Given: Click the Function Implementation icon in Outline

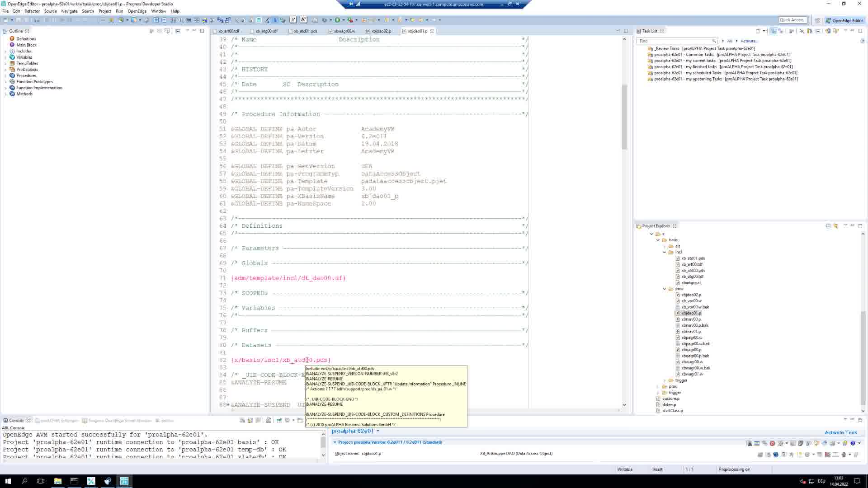Looking at the screenshot, I should 12,88.
